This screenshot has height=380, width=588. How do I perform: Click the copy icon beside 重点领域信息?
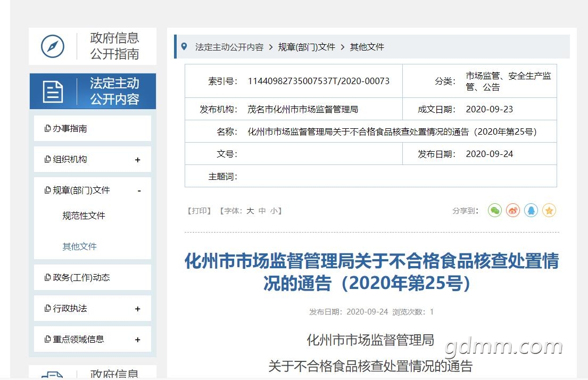(x=47, y=339)
